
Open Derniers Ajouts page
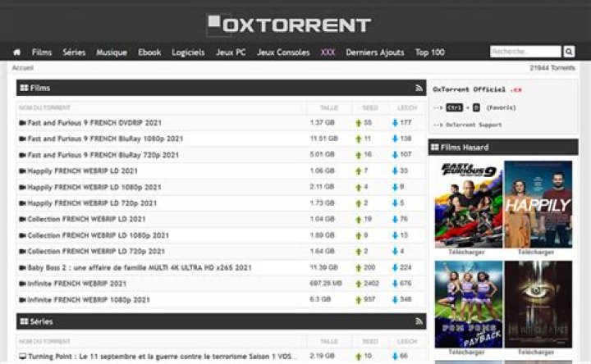(x=375, y=52)
